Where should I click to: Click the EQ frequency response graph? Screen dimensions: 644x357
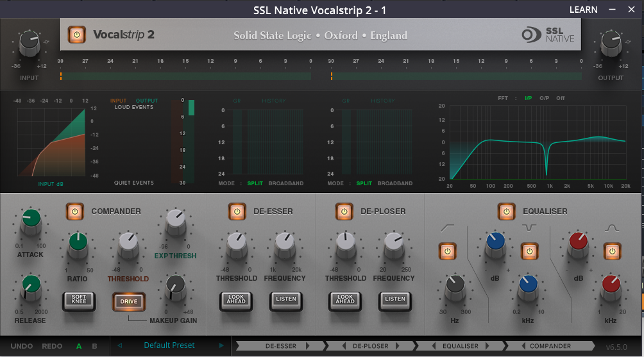coord(538,142)
